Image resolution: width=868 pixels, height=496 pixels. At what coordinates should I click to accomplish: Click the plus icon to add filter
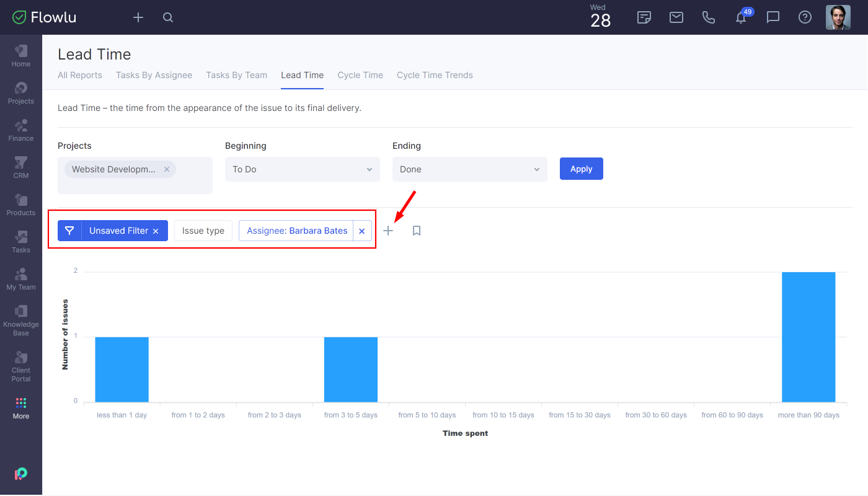point(388,231)
